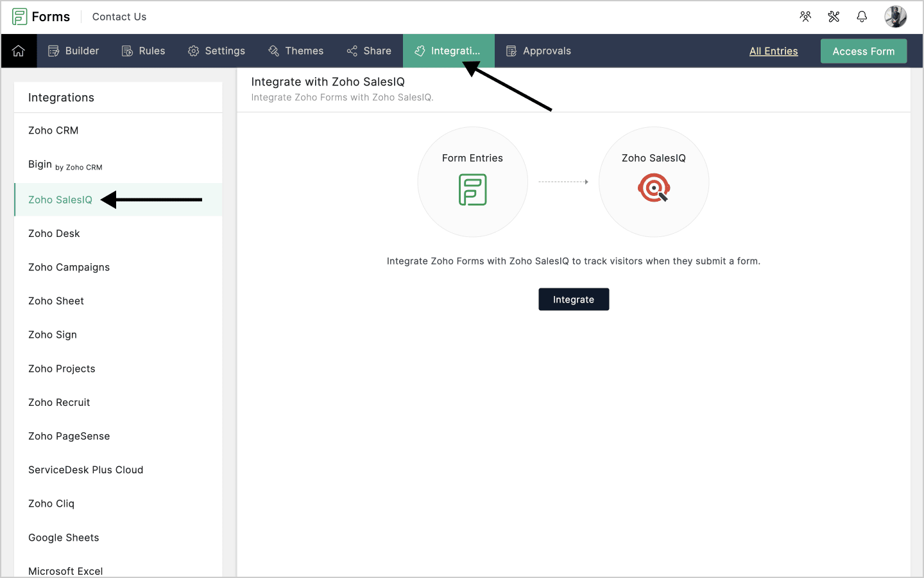Viewport: 924px width, 578px height.
Task: Open the Themes tab
Action: pyautogui.click(x=296, y=51)
